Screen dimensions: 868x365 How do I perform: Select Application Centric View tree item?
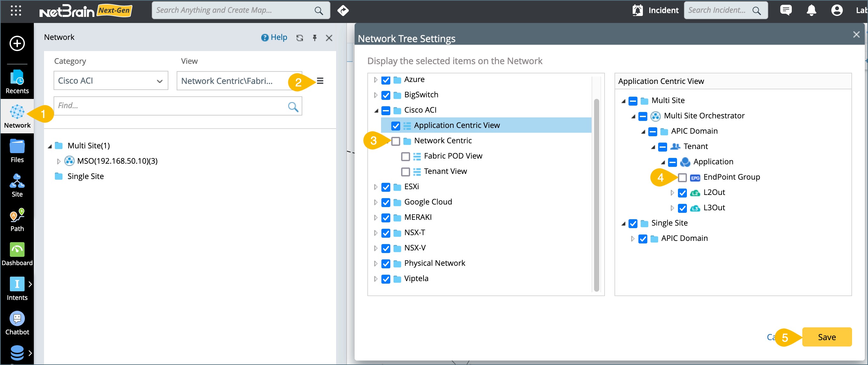(457, 125)
